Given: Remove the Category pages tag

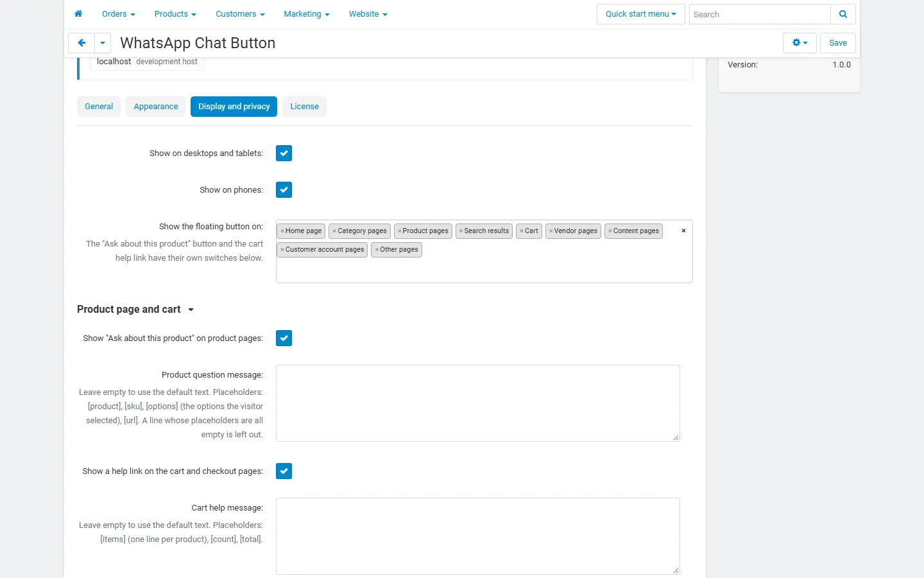Looking at the screenshot, I should [x=334, y=231].
